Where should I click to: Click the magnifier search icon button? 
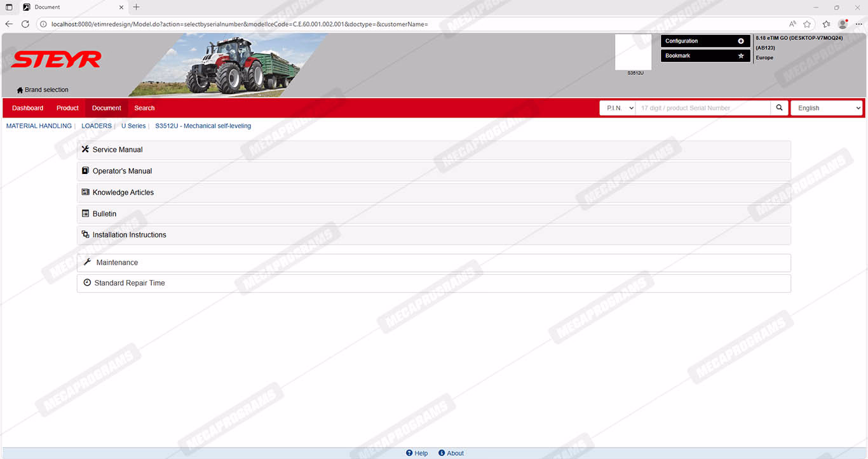(x=779, y=108)
